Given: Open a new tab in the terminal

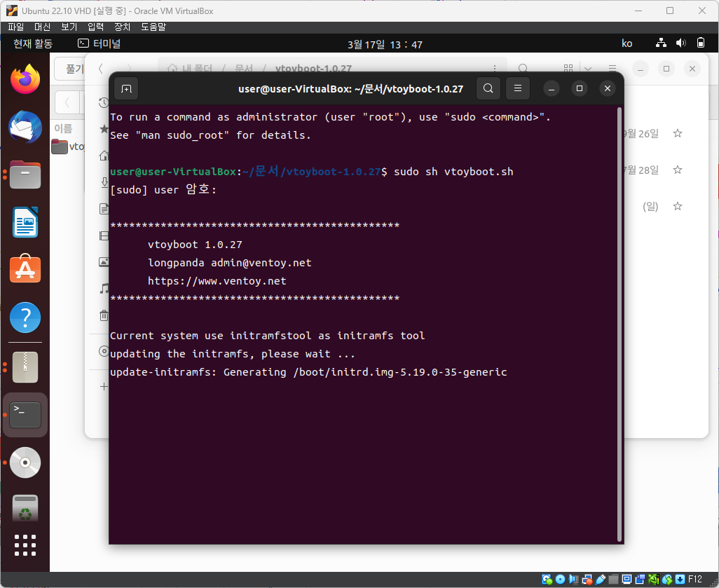Looking at the screenshot, I should [126, 88].
